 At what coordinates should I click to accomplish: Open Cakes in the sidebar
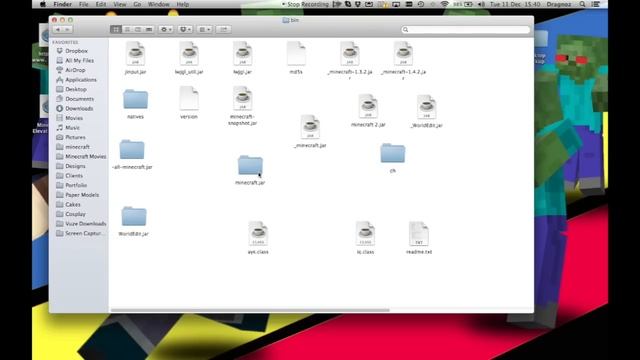click(x=73, y=204)
